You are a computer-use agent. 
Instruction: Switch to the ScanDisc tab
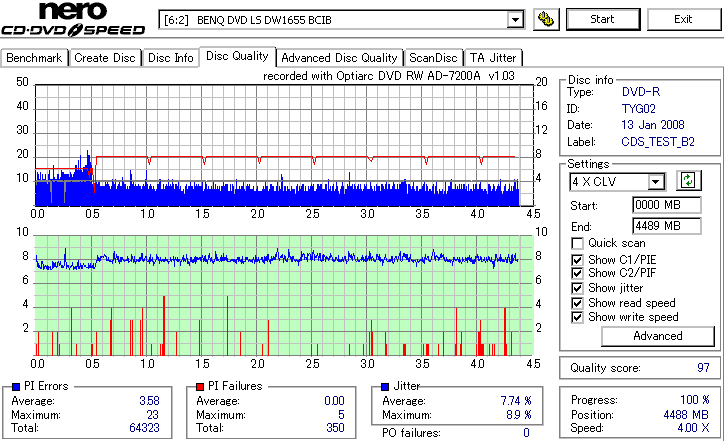coord(433,58)
